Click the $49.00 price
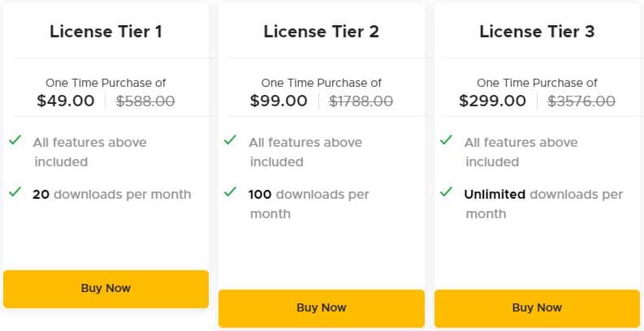 tap(66, 101)
